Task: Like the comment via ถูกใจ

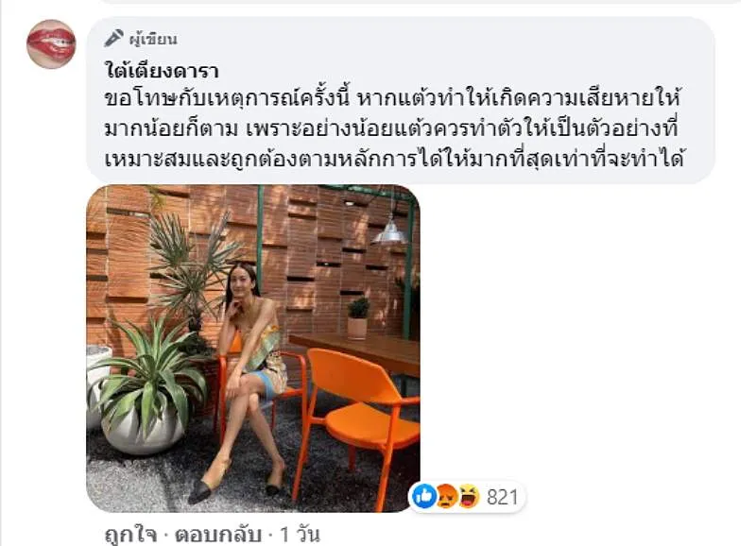Action: [130, 535]
